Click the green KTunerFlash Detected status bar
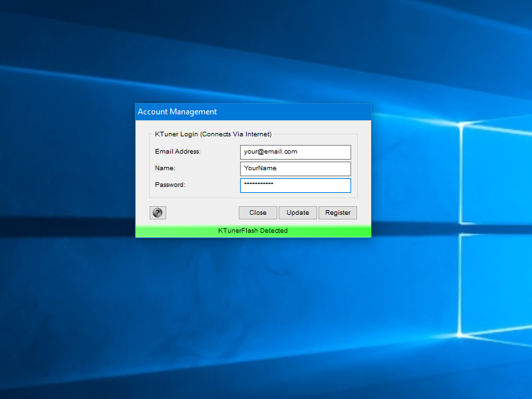532x399 pixels. pyautogui.click(x=253, y=231)
